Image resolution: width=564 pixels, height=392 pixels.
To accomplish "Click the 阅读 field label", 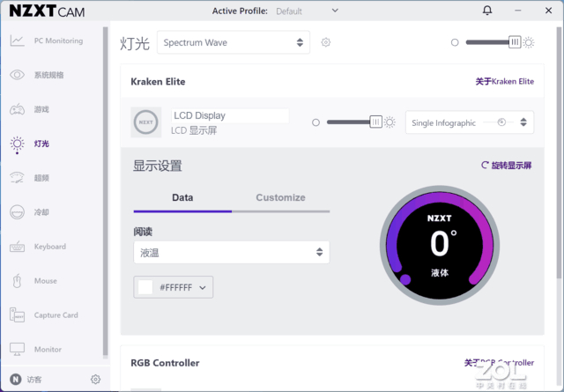I will 143,232.
